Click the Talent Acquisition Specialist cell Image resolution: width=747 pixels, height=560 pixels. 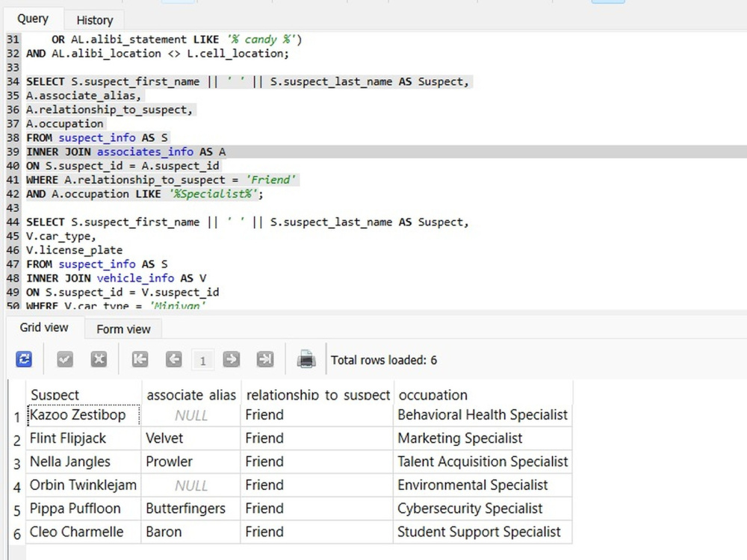(483, 461)
